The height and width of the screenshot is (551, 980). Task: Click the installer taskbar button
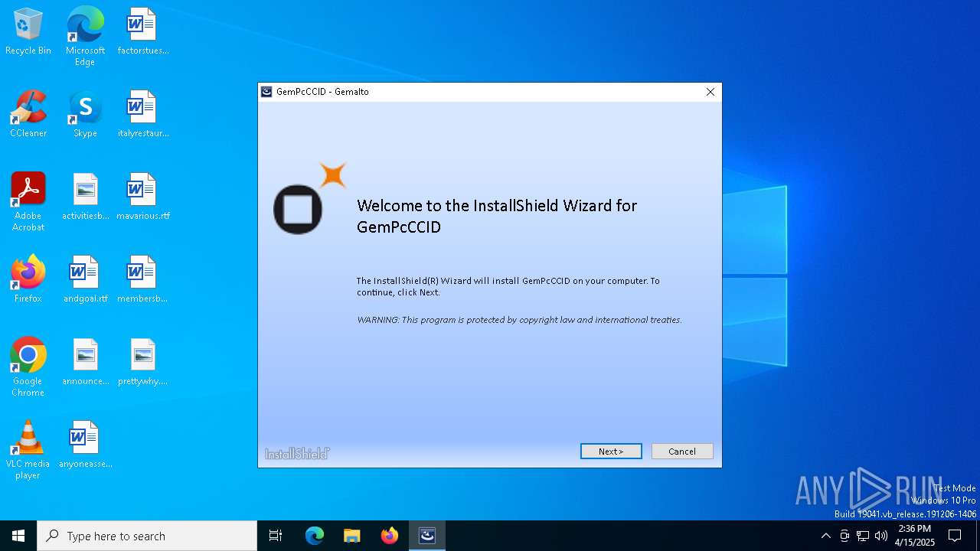point(427,536)
